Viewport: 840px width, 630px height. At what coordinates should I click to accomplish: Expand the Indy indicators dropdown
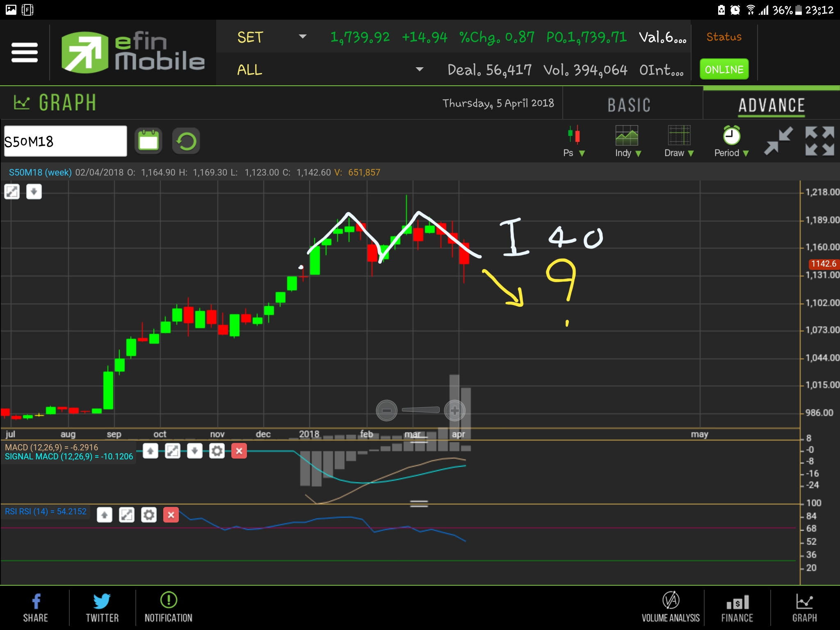click(x=627, y=142)
